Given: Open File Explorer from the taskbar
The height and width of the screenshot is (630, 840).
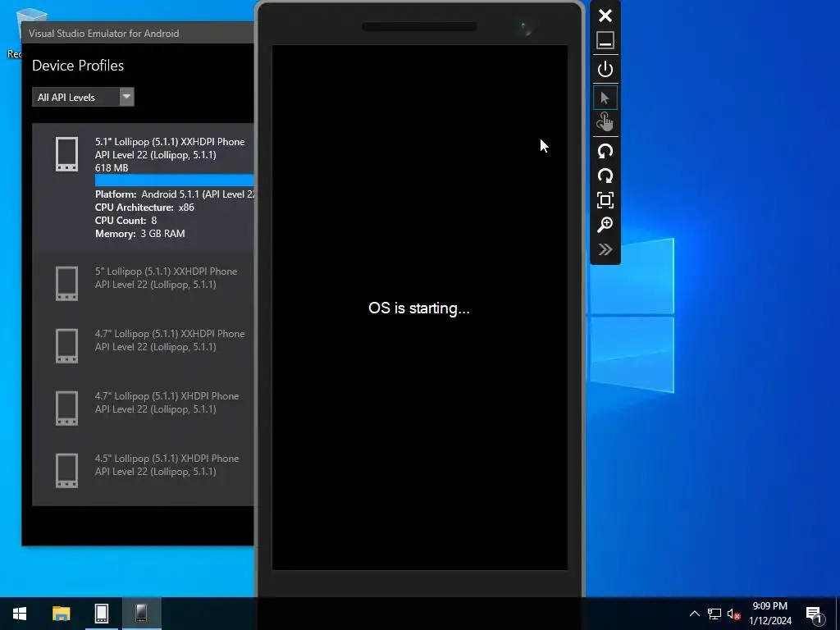Looking at the screenshot, I should 61,614.
